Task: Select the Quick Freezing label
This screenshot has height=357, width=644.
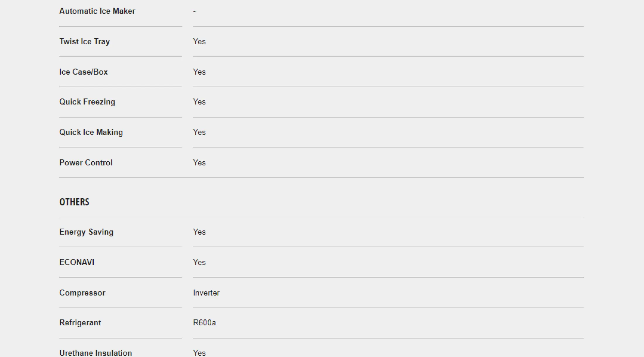Action: coord(87,102)
